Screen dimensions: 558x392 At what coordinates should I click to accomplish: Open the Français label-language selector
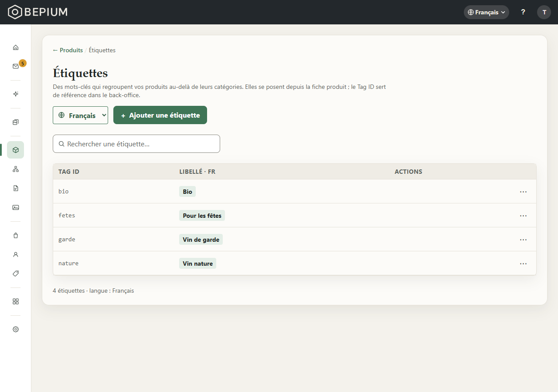(x=80, y=115)
